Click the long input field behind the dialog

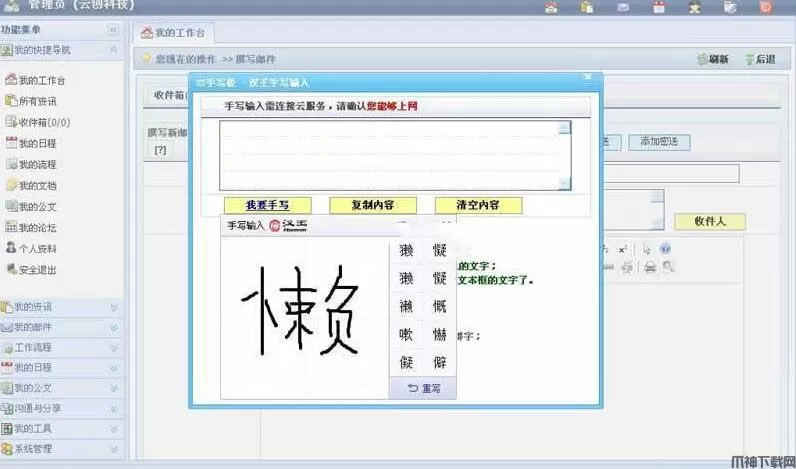[671, 174]
